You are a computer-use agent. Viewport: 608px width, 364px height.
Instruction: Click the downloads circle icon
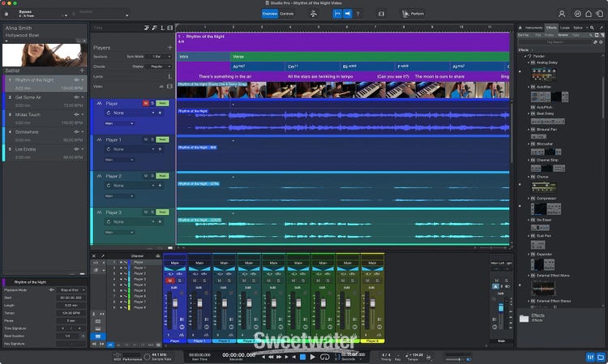click(x=577, y=14)
